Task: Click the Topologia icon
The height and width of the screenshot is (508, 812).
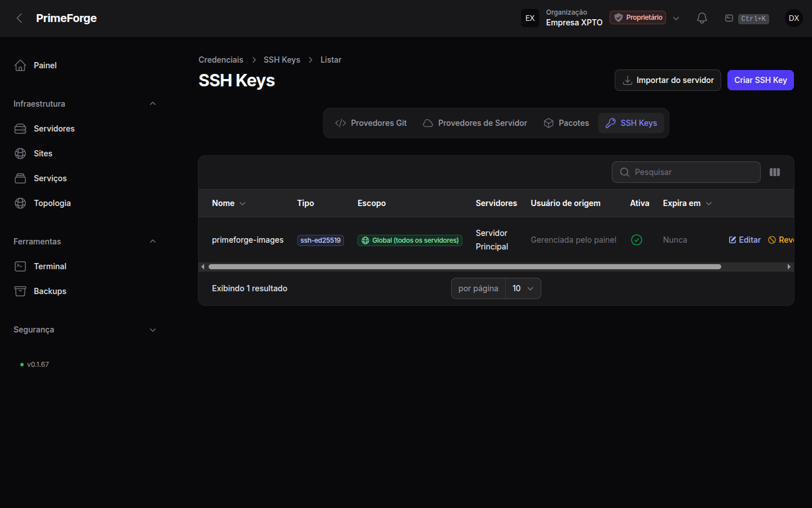Action: (x=20, y=203)
